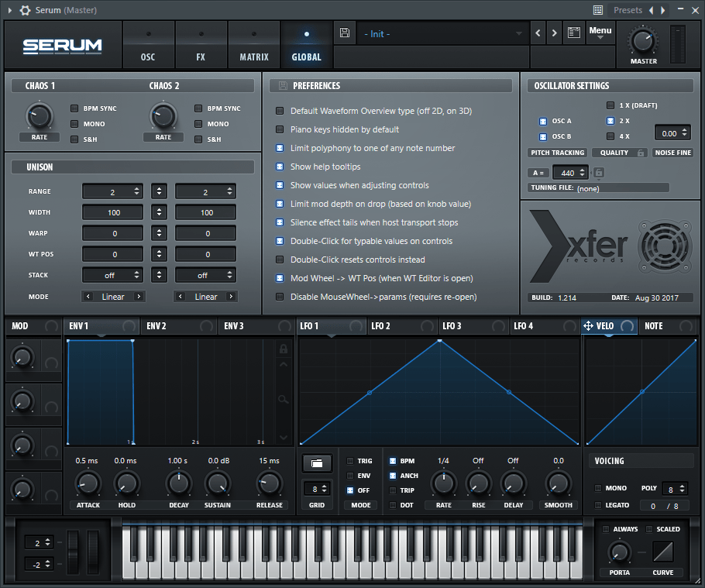Enable Chaos 2 S&H checkbox
Viewport: 705px width, 588px height.
[198, 139]
